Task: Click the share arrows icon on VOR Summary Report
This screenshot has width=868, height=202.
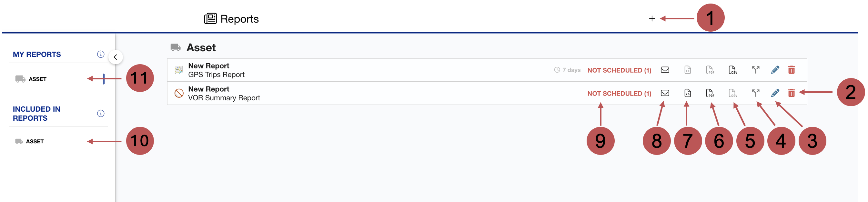Action: pos(755,93)
